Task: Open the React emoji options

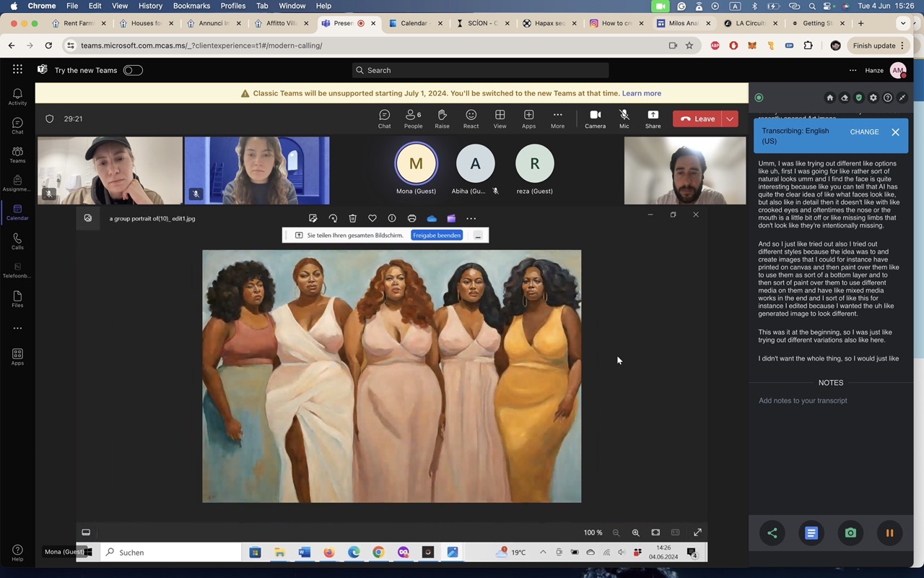Action: click(x=471, y=118)
